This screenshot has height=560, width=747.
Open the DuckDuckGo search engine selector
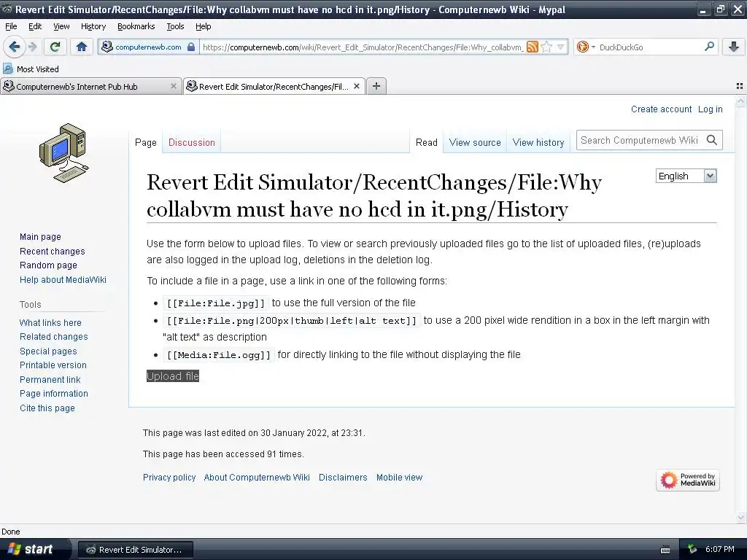pyautogui.click(x=586, y=47)
